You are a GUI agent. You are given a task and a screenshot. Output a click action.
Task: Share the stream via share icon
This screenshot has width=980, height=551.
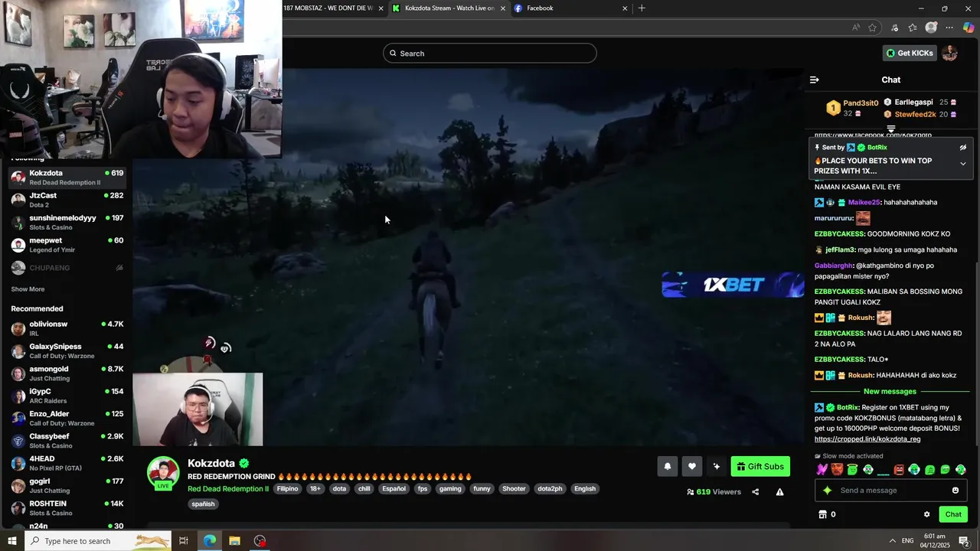tap(755, 492)
